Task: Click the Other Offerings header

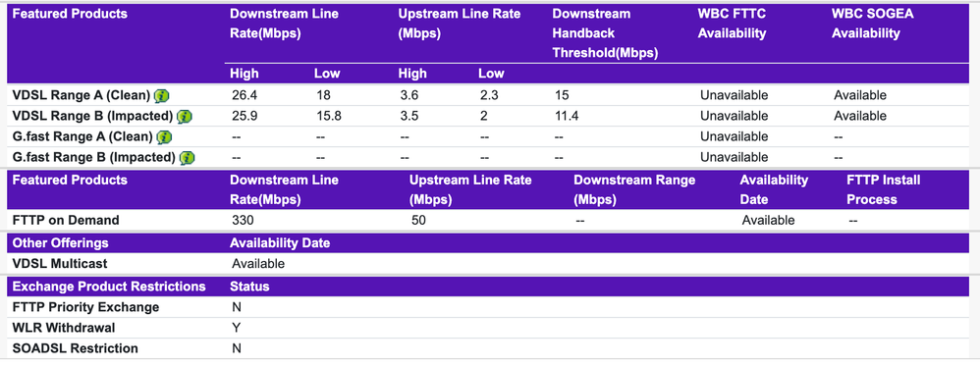Action: point(60,242)
